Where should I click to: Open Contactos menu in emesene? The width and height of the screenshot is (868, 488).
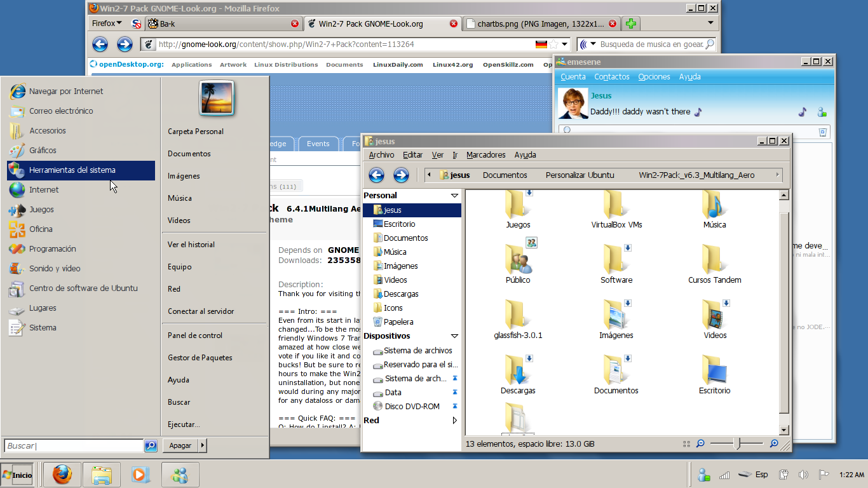[x=612, y=77]
